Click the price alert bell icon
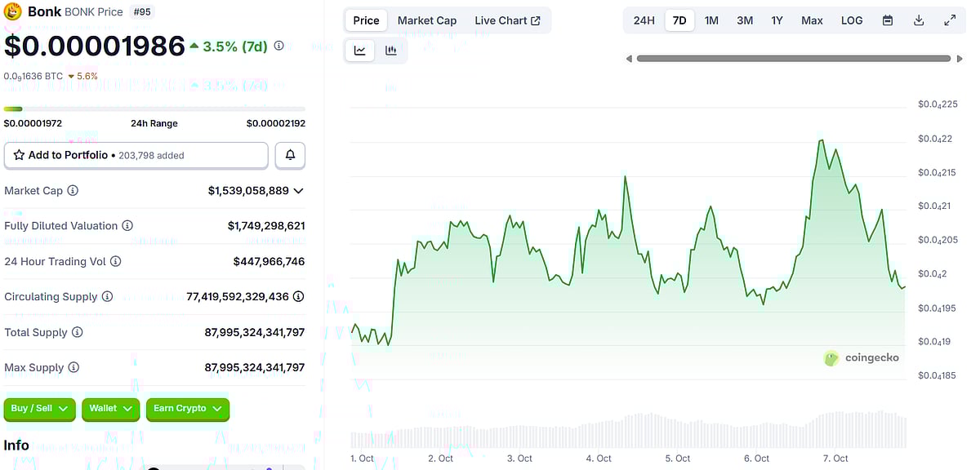 (x=290, y=155)
